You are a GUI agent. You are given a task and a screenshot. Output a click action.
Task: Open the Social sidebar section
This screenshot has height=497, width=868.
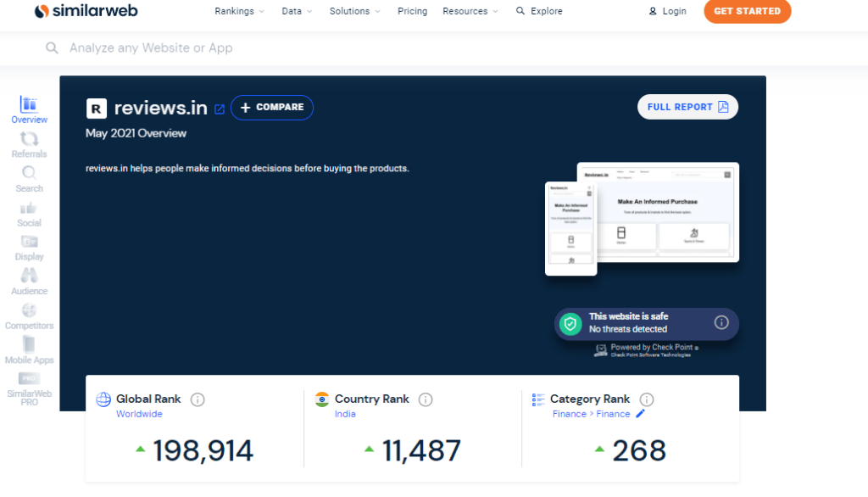coord(30,215)
